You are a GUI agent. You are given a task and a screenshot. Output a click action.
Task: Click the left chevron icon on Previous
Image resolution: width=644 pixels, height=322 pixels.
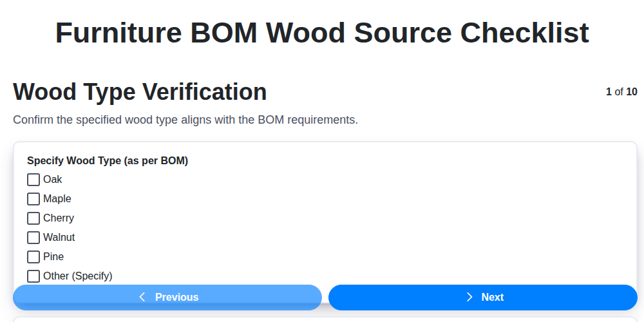(x=142, y=297)
